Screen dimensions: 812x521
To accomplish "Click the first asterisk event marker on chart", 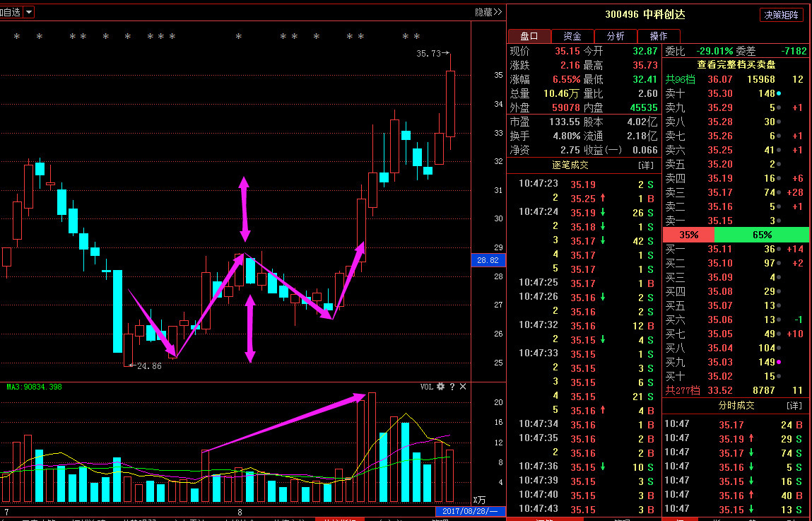I will click(x=17, y=37).
